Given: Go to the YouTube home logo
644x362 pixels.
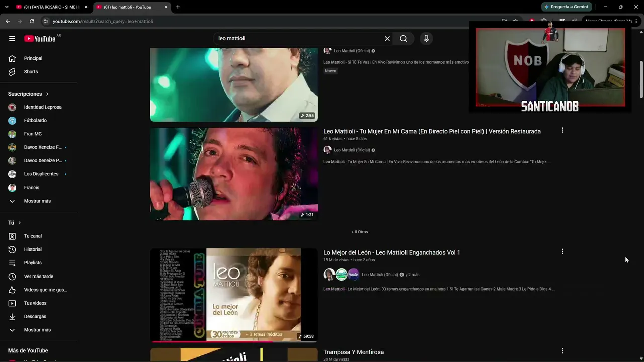Looking at the screenshot, I should pyautogui.click(x=40, y=39).
